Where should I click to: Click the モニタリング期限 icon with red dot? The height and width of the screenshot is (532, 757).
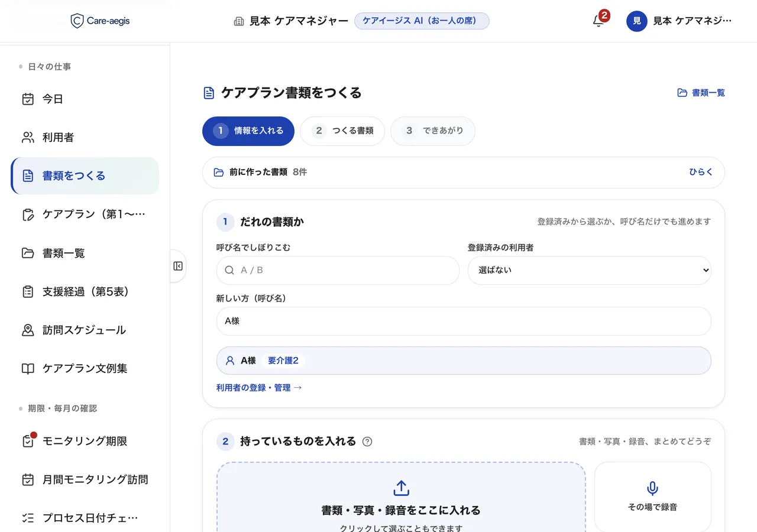[28, 440]
